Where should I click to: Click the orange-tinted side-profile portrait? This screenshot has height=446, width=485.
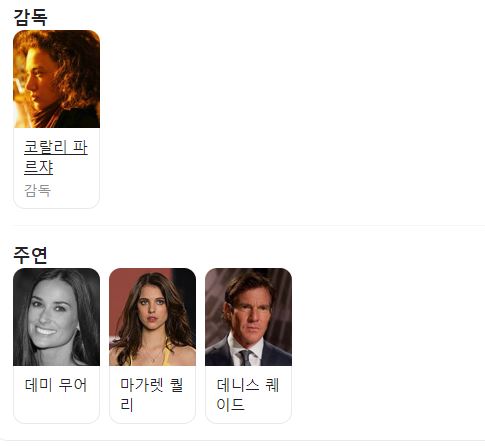tap(56, 79)
